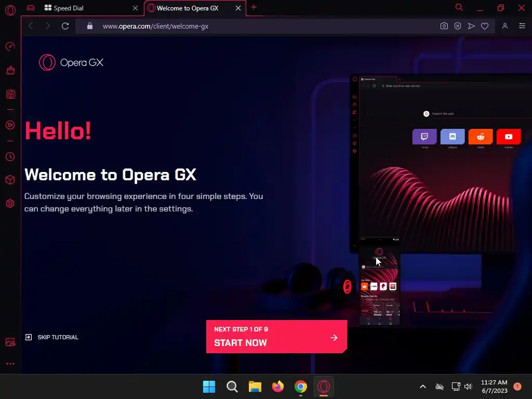Go forward to next page
This screenshot has height=399, width=532.
pyautogui.click(x=48, y=26)
